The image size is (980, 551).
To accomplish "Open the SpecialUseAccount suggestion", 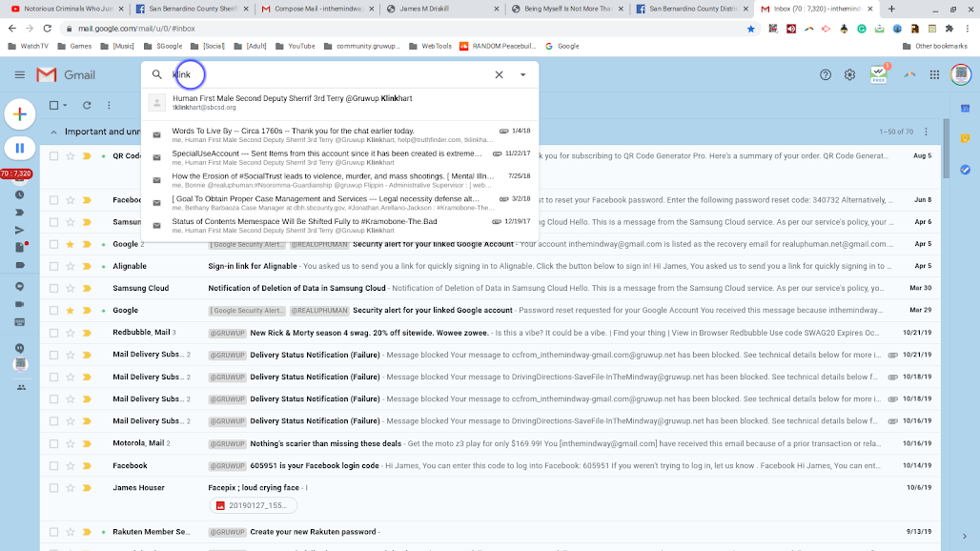I will 339,157.
